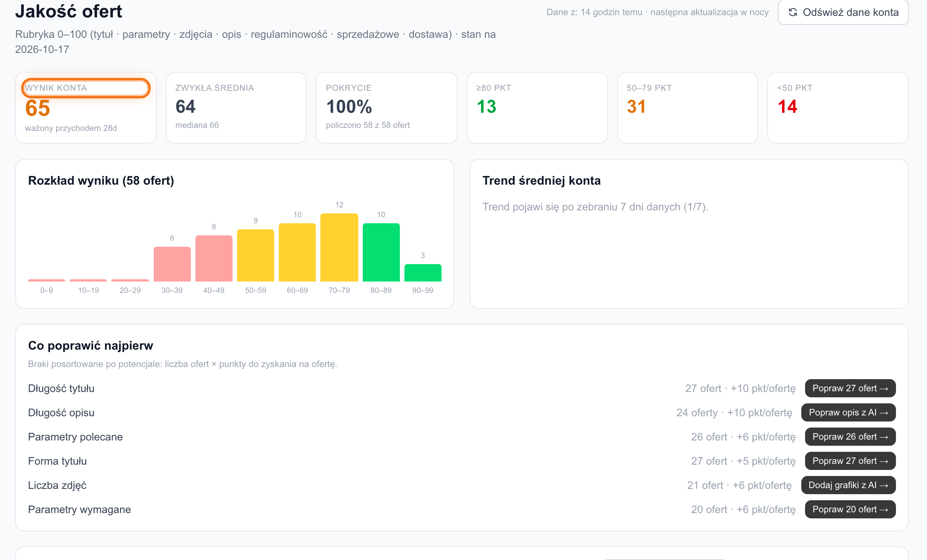The height and width of the screenshot is (560, 927).
Task: Click '21 ofert · +6 pkt/ofertę' text
Action: 740,485
